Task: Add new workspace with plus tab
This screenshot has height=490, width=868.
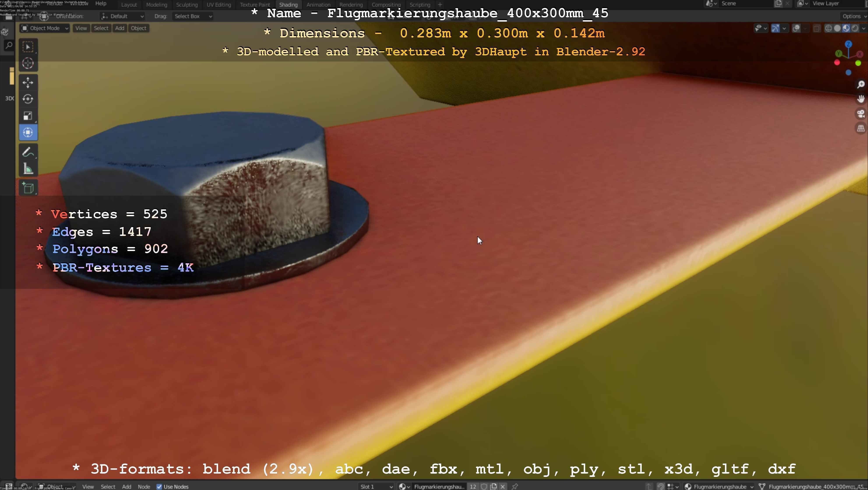Action: pos(440,5)
